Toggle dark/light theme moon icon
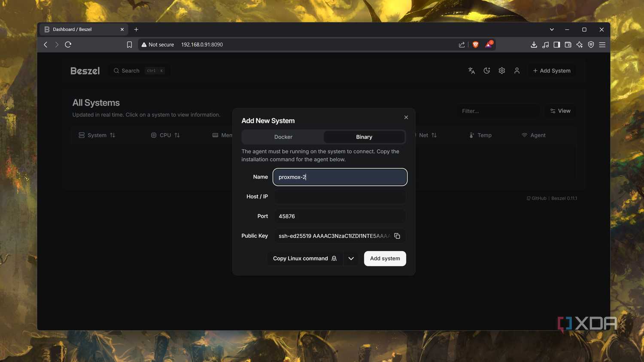This screenshot has height=362, width=644. click(x=486, y=71)
